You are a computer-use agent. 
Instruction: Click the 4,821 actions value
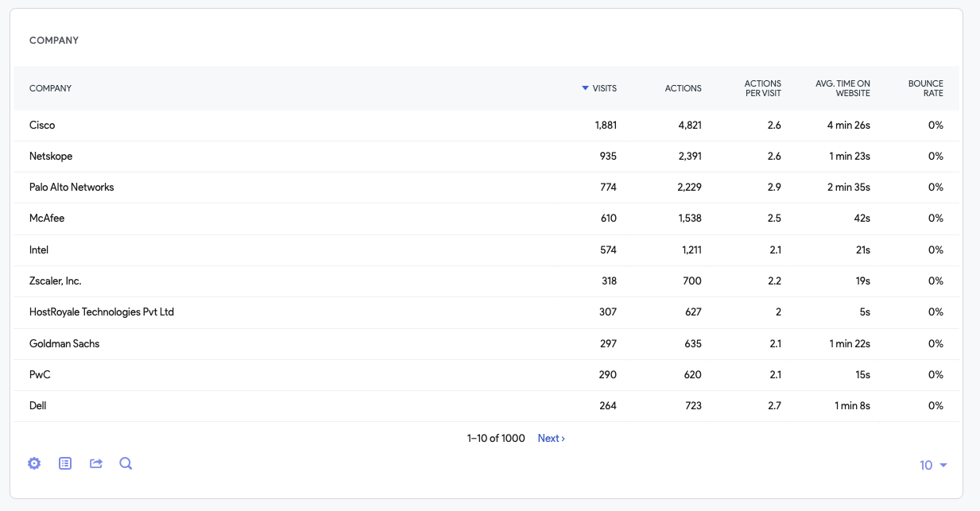point(690,126)
